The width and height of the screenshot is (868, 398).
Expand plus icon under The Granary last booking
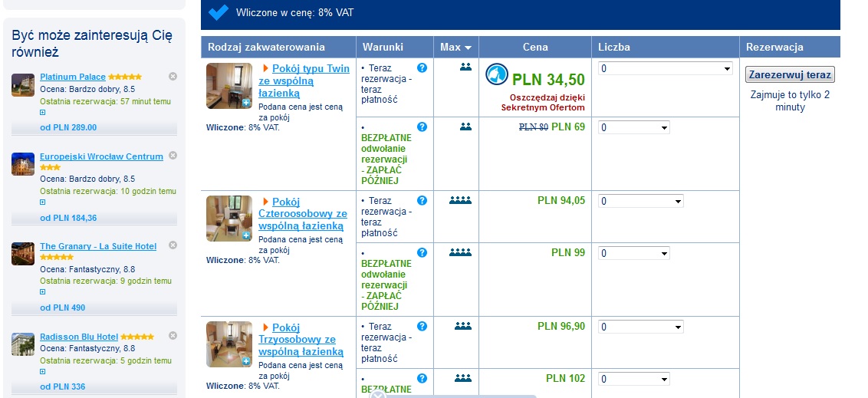coord(43,291)
